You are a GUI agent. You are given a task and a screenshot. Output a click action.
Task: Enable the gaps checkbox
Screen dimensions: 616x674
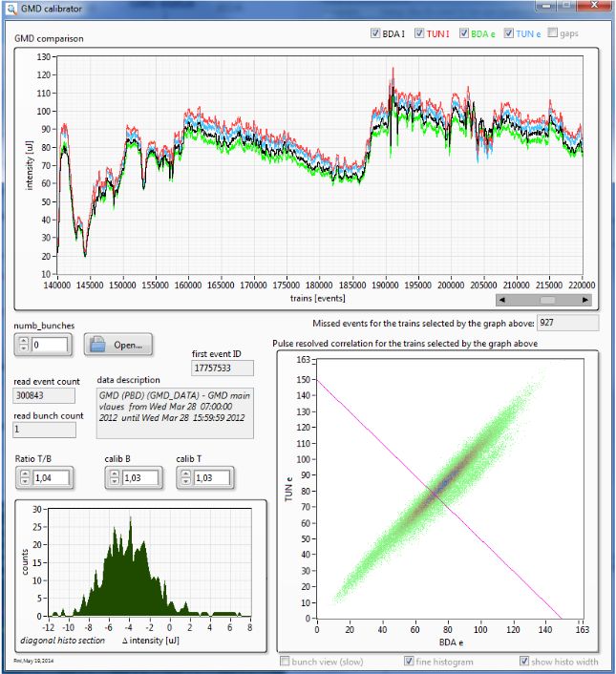point(555,33)
